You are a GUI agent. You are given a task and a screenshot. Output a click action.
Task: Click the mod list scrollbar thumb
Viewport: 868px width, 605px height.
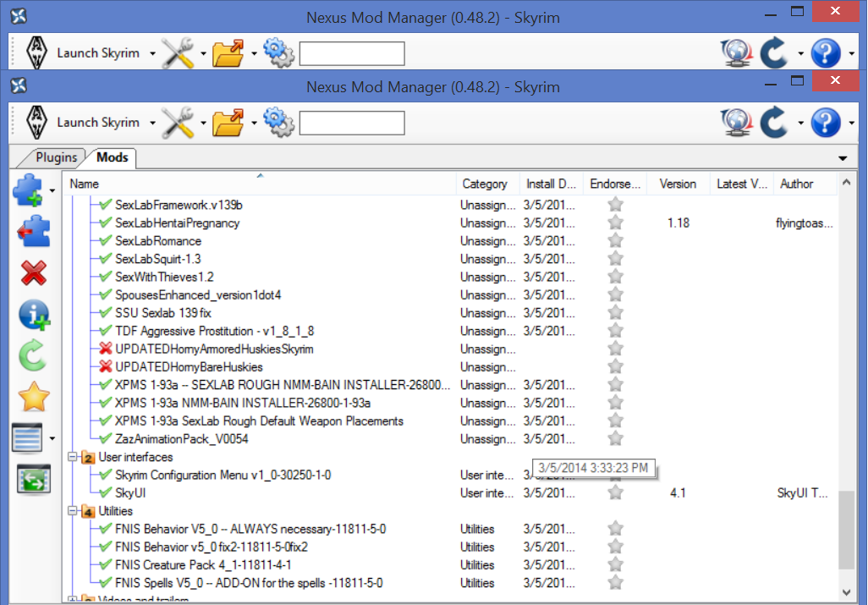tap(846, 531)
